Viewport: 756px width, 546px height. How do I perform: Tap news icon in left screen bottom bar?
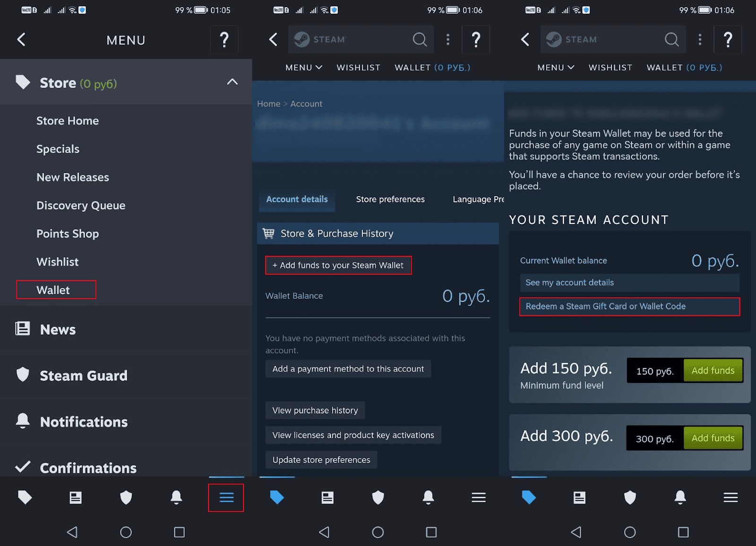point(76,497)
